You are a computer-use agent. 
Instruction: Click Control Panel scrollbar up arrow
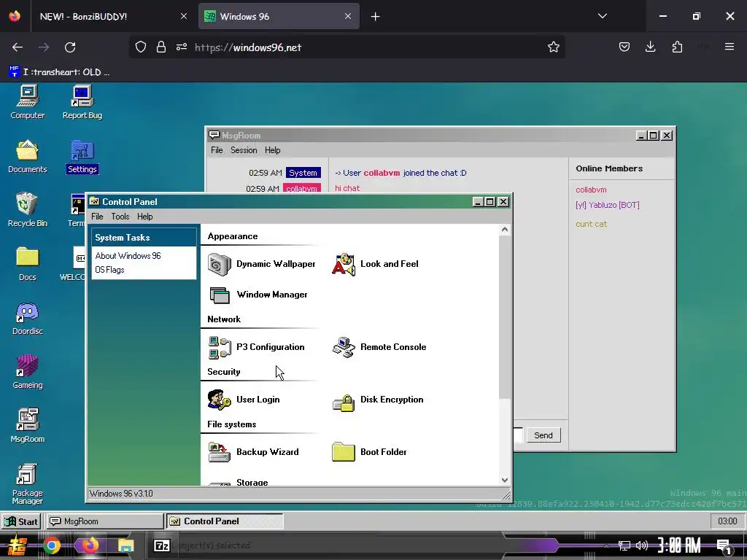(x=505, y=230)
